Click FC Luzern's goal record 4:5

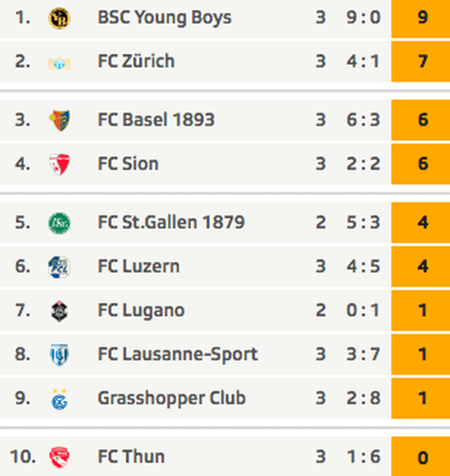tap(363, 267)
